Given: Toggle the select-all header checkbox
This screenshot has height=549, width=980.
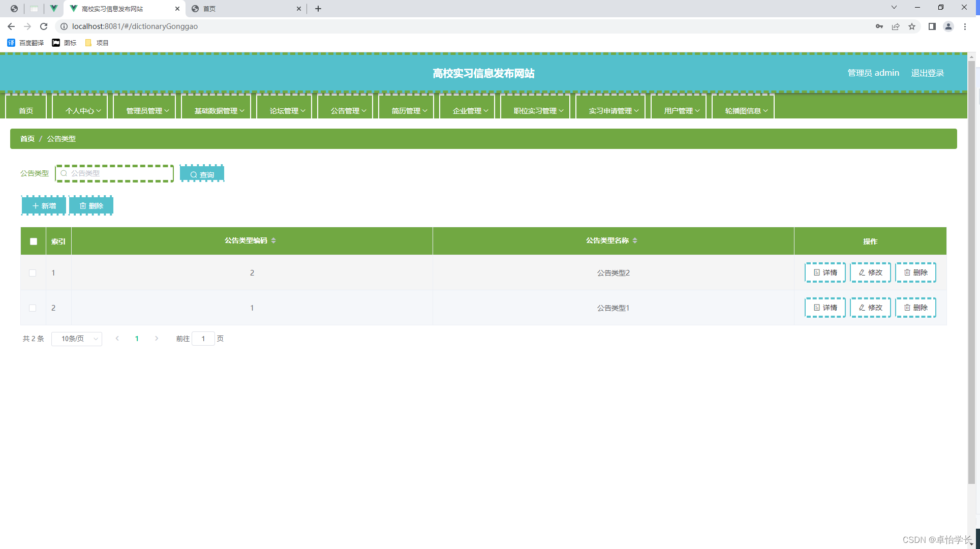Looking at the screenshot, I should coord(34,241).
